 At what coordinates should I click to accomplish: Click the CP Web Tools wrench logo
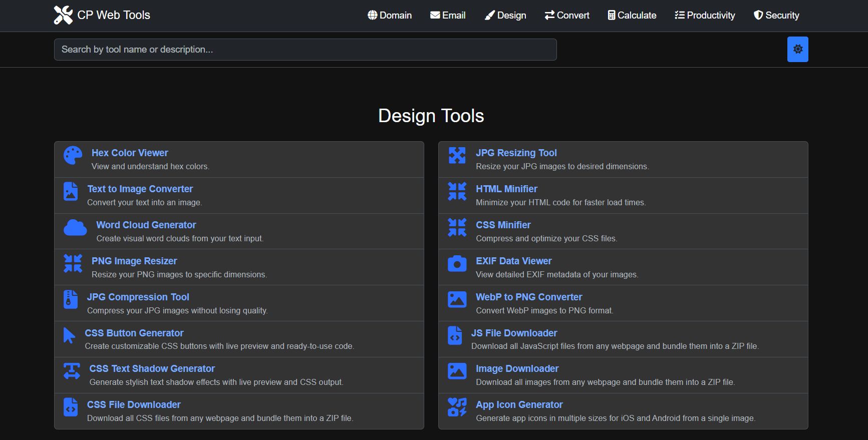click(x=63, y=15)
